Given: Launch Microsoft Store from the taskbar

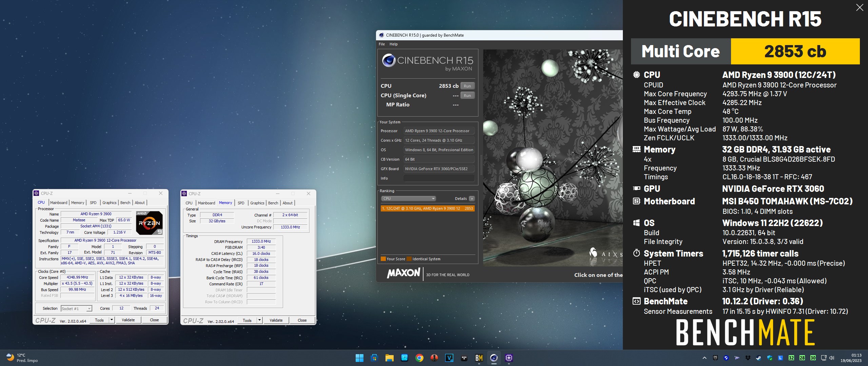Looking at the screenshot, I should click(x=374, y=358).
